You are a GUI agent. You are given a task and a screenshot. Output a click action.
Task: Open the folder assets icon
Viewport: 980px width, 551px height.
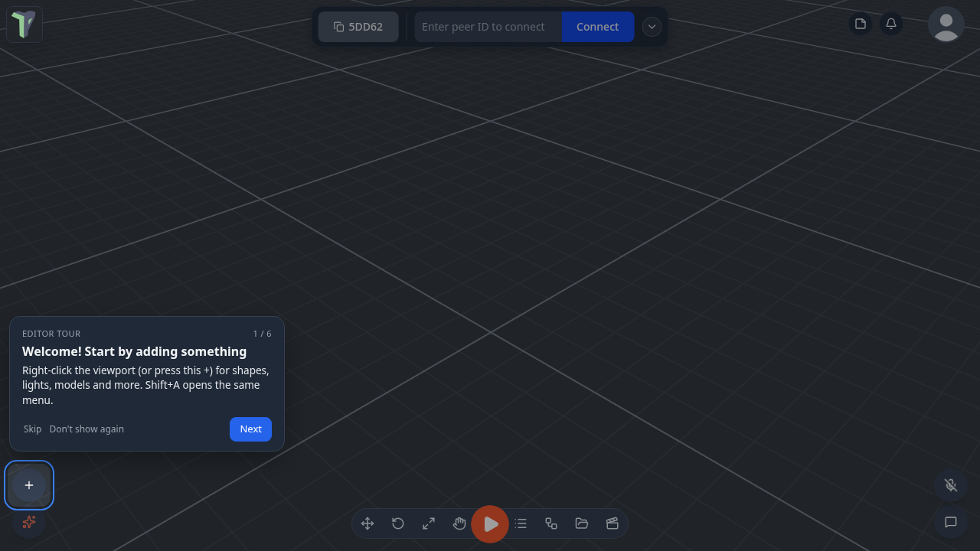[582, 523]
